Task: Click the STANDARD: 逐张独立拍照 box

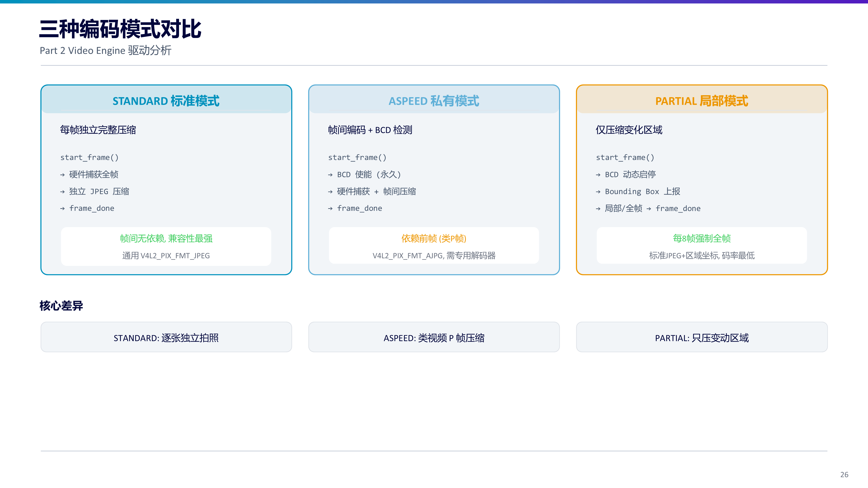Action: click(x=166, y=337)
